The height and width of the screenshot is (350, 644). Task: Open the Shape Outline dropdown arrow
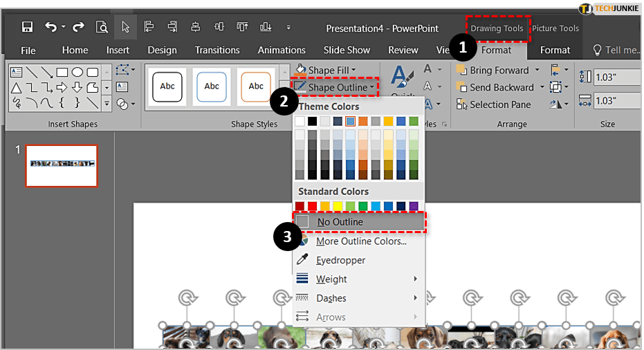coord(374,88)
